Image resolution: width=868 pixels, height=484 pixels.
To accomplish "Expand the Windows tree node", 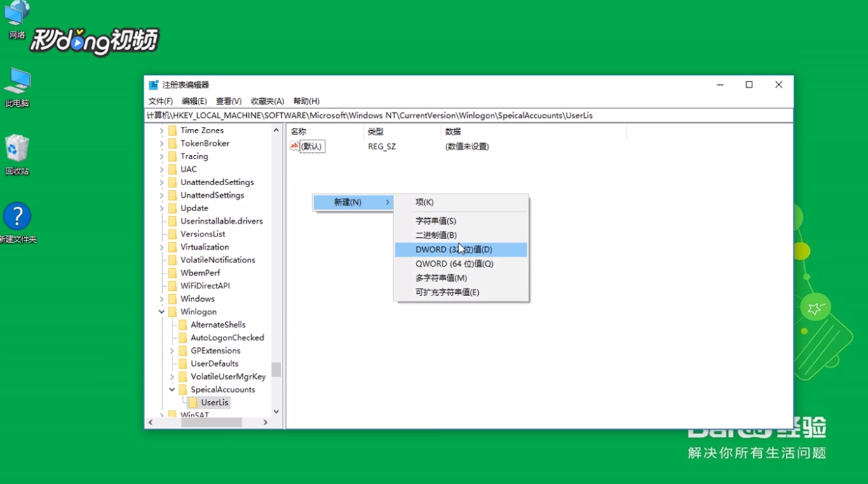I will click(x=162, y=299).
